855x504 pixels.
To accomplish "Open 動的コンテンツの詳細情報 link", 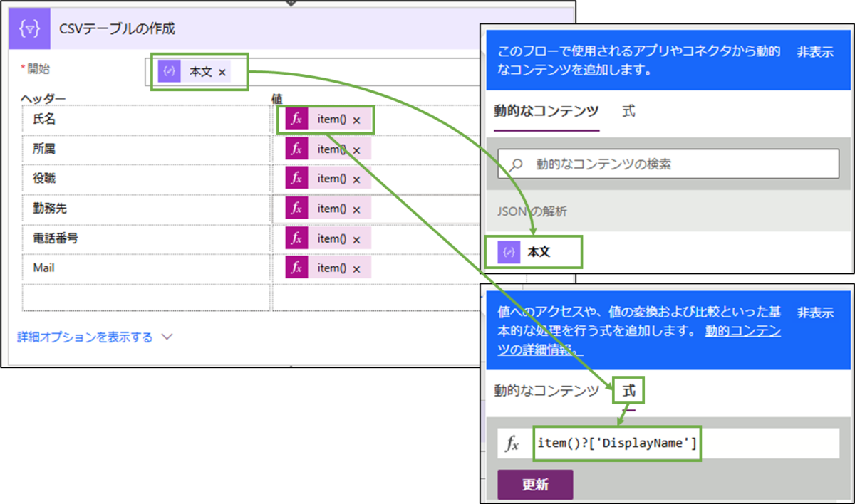I will tap(744, 331).
